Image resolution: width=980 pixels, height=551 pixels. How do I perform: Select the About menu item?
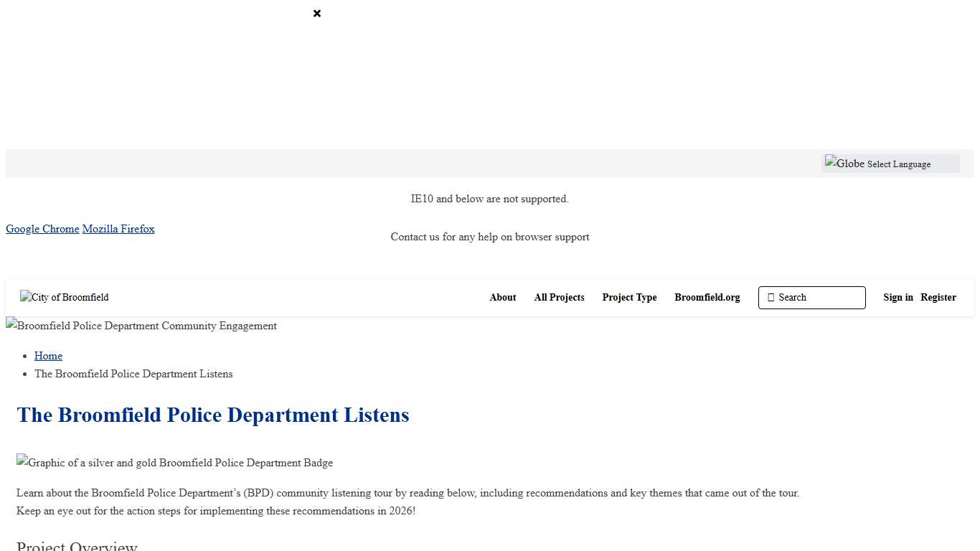pyautogui.click(x=502, y=297)
